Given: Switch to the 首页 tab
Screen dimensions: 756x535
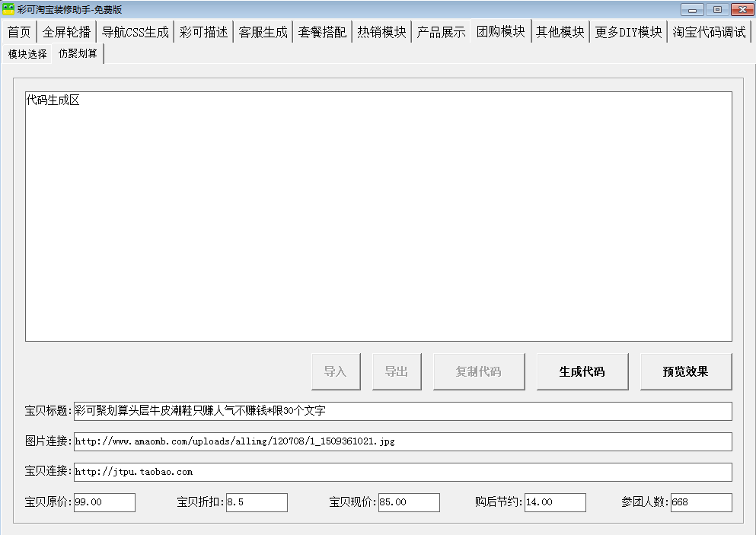Looking at the screenshot, I should tap(19, 33).
